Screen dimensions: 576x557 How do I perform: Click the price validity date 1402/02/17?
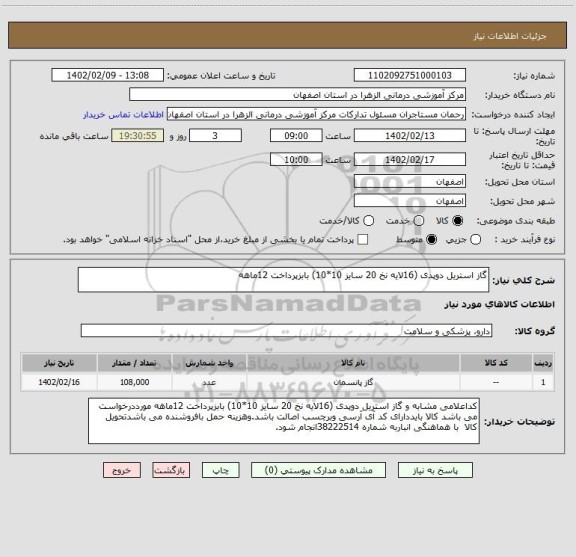click(x=410, y=159)
